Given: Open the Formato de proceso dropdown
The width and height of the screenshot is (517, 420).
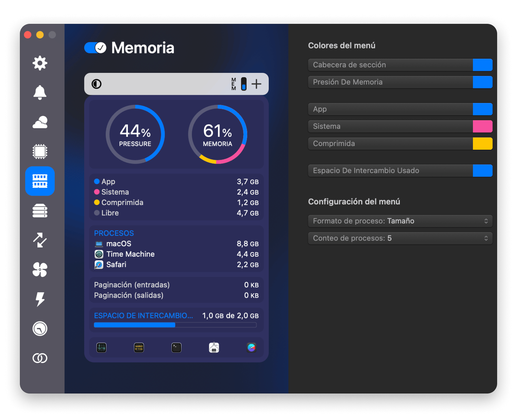Looking at the screenshot, I should tap(400, 221).
